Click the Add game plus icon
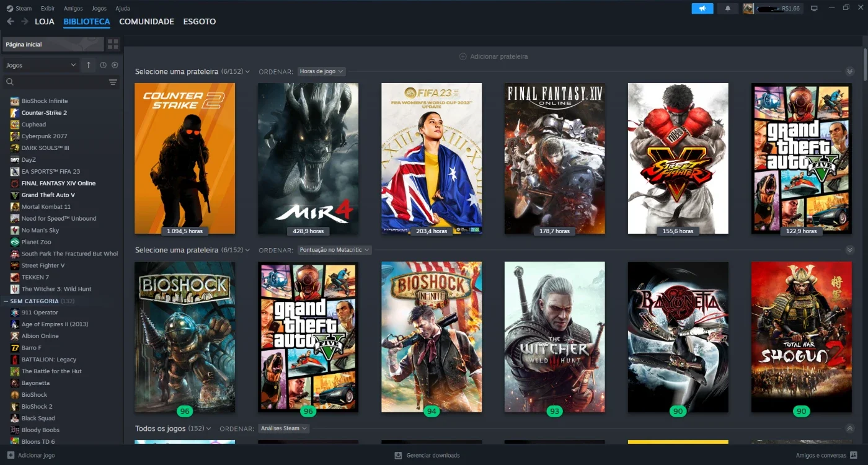 click(9, 455)
